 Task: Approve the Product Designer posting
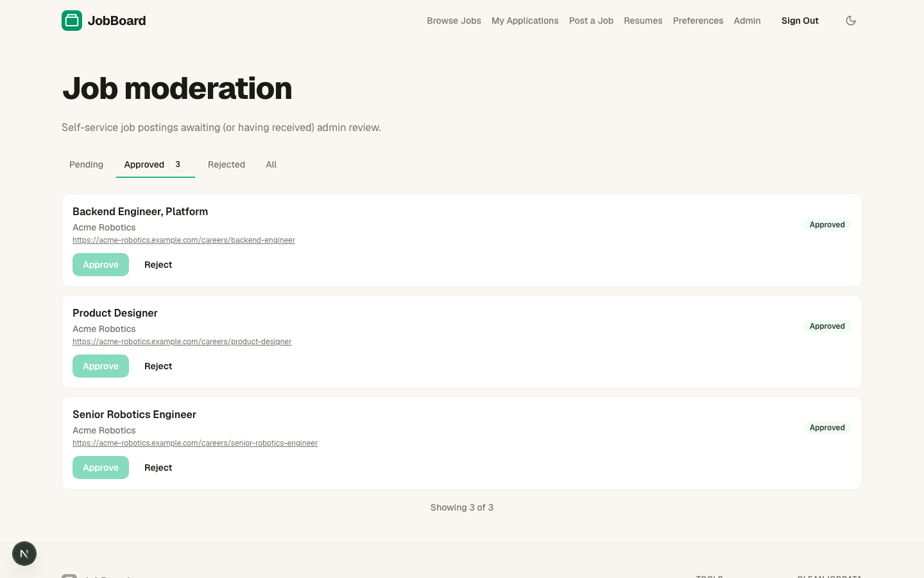101,366
